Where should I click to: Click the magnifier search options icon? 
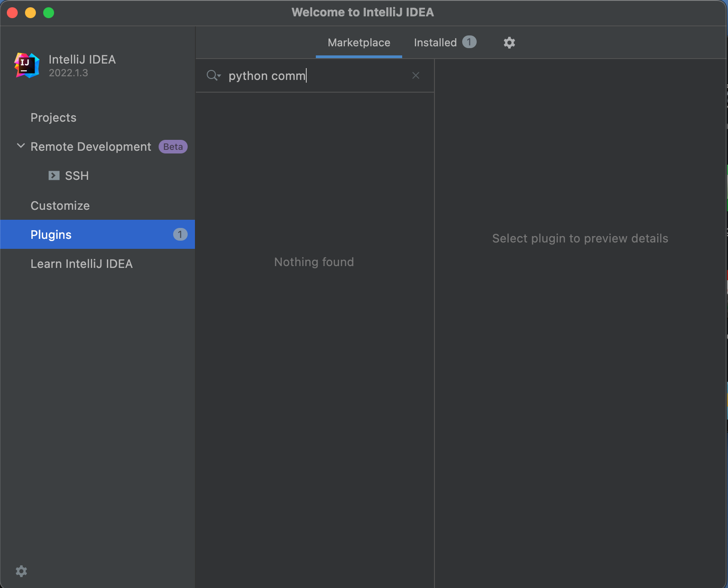click(213, 75)
